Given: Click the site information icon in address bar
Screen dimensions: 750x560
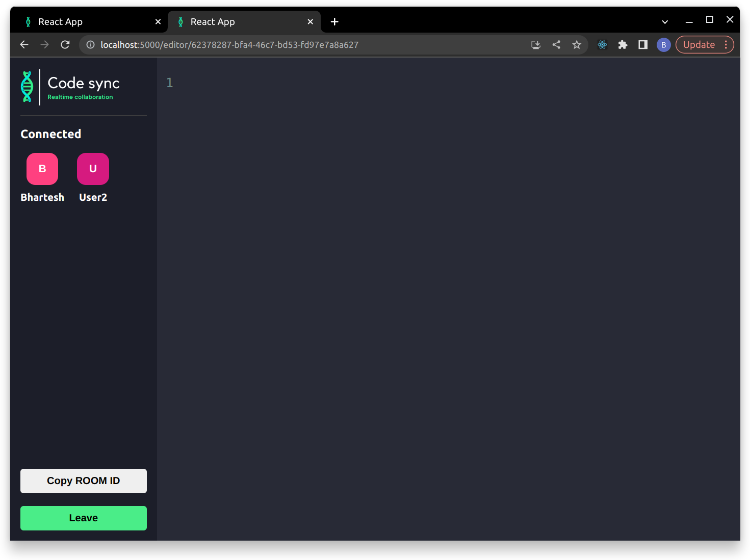Looking at the screenshot, I should (90, 44).
